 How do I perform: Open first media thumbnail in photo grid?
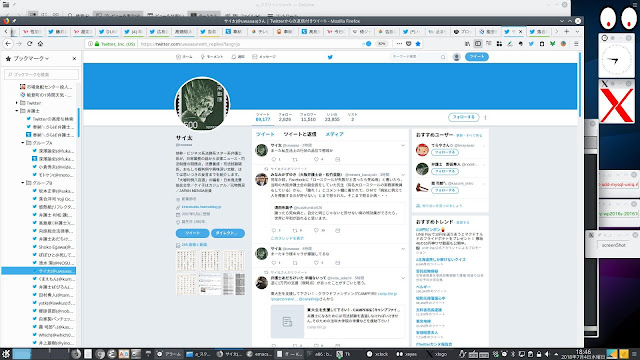point(186,260)
